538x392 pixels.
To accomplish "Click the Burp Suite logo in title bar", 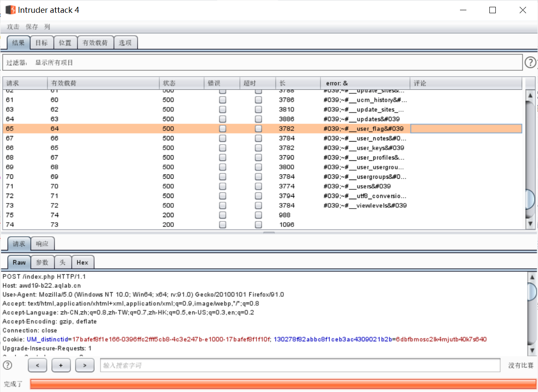I will point(10,10).
